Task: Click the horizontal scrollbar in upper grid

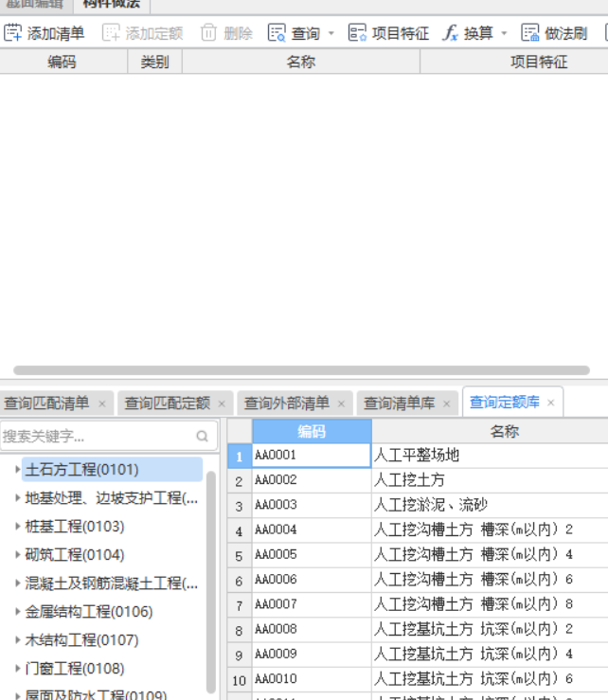Action: click(301, 370)
